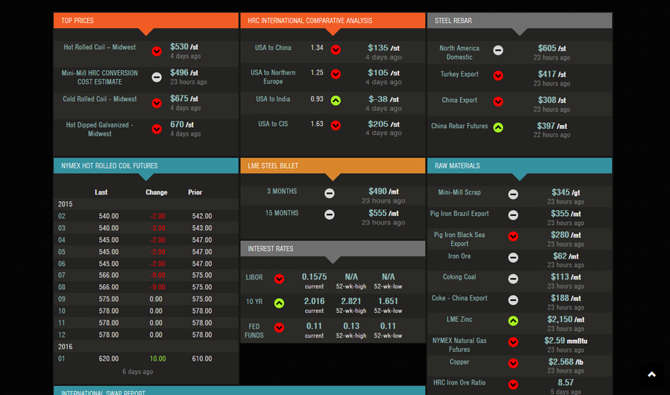This screenshot has height=395, width=670.
Task: Click the $605 /st rebar price
Action: click(552, 48)
